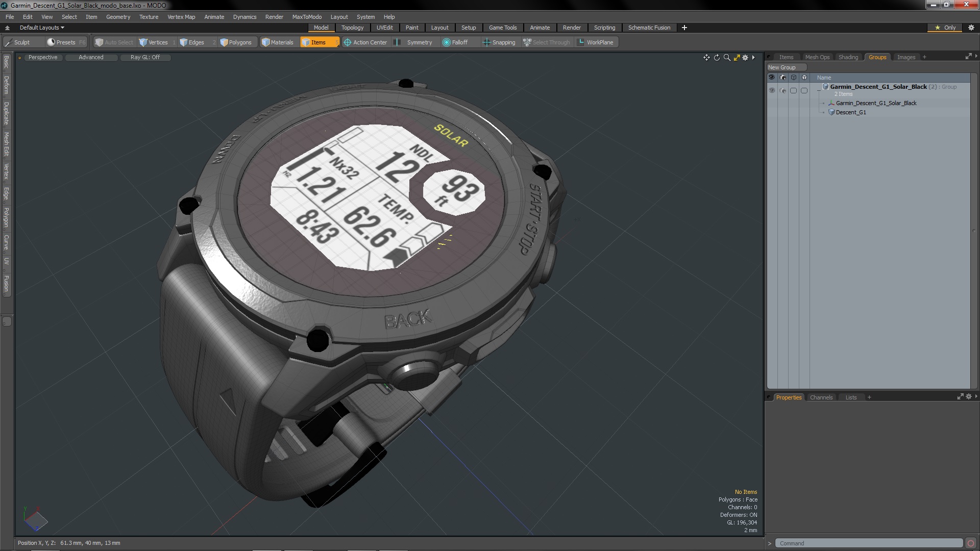Expand the Groups panel with maximize icon
This screenshot has height=551, width=980.
pyautogui.click(x=968, y=56)
